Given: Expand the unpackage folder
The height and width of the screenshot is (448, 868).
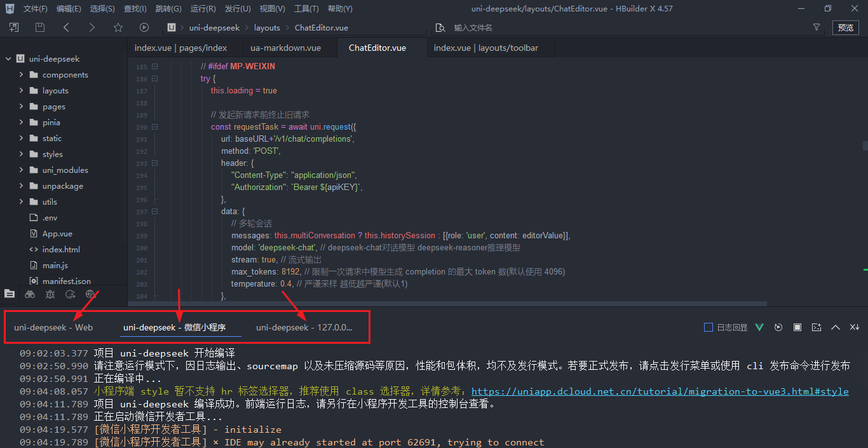Looking at the screenshot, I should point(21,186).
